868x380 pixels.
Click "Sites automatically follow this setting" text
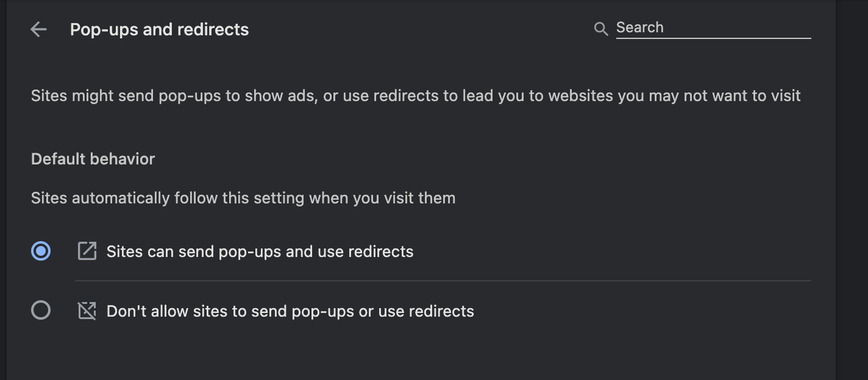point(243,198)
